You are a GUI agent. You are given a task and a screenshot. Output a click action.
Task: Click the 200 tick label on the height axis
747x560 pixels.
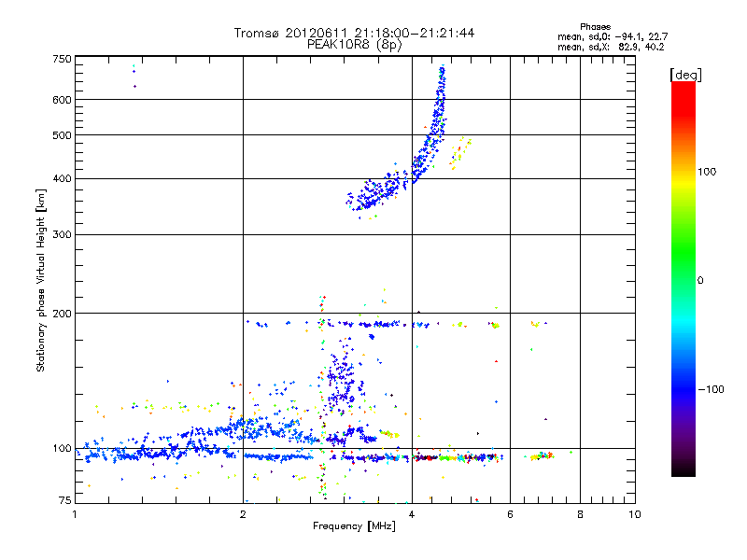pyautogui.click(x=61, y=313)
